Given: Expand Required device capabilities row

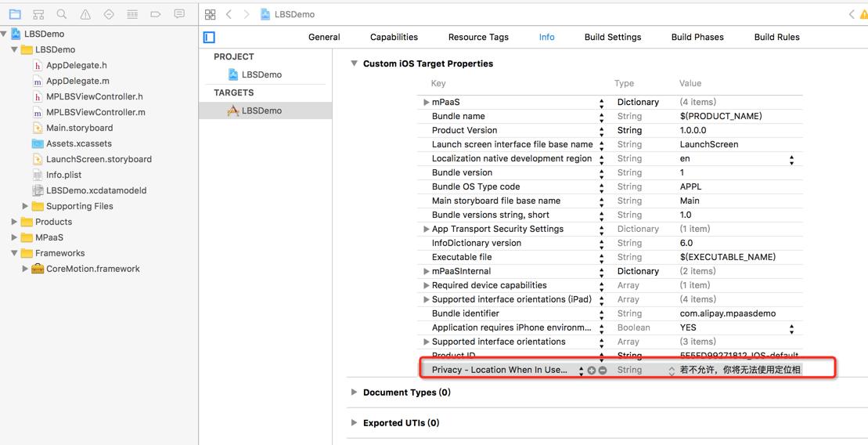Looking at the screenshot, I should [x=427, y=285].
